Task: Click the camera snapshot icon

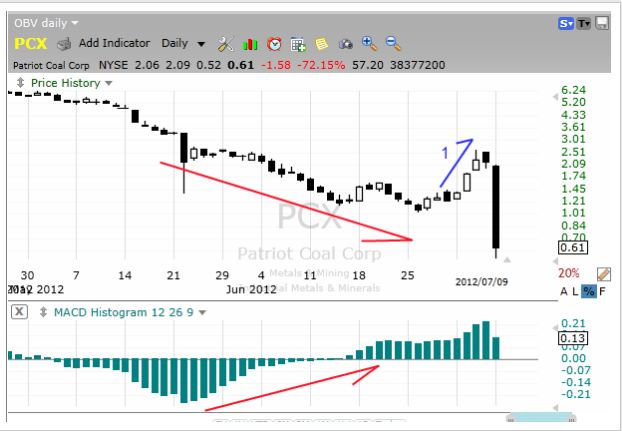Action: pos(346,44)
